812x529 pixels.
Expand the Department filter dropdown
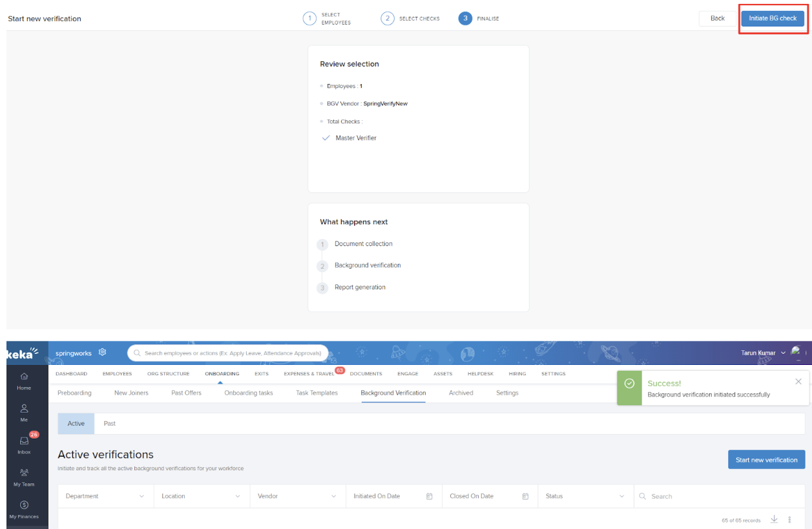pos(141,496)
